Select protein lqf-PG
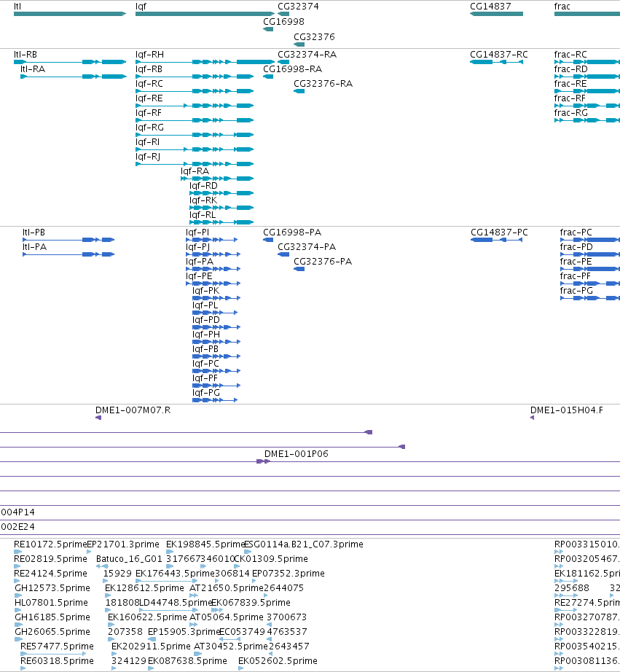620x672 pixels. [215, 400]
